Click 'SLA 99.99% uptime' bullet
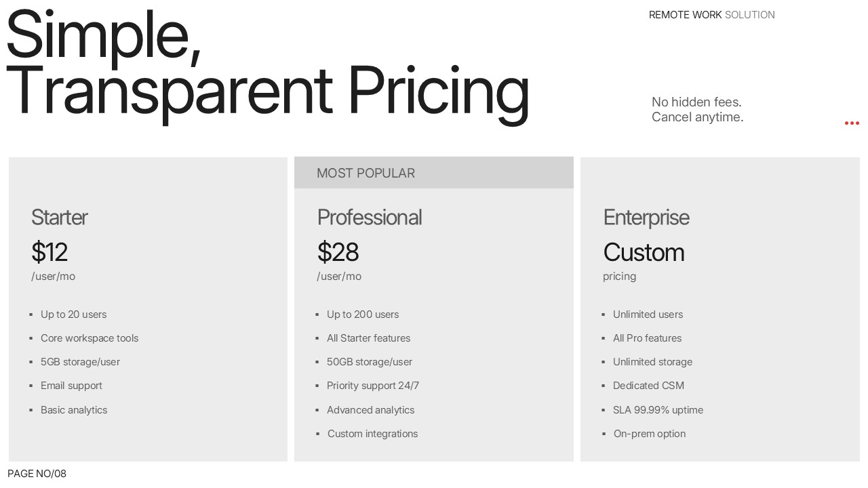868x488 pixels. [658, 410]
